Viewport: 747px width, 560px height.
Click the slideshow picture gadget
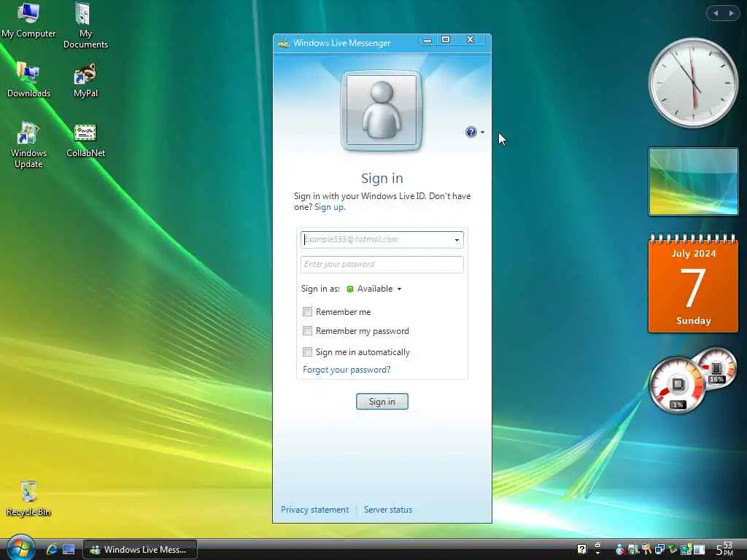coord(694,182)
